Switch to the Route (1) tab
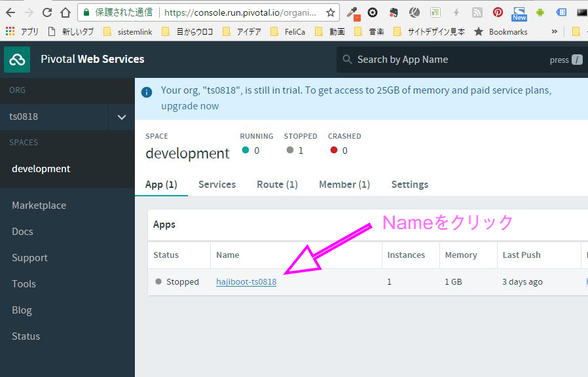 point(277,185)
